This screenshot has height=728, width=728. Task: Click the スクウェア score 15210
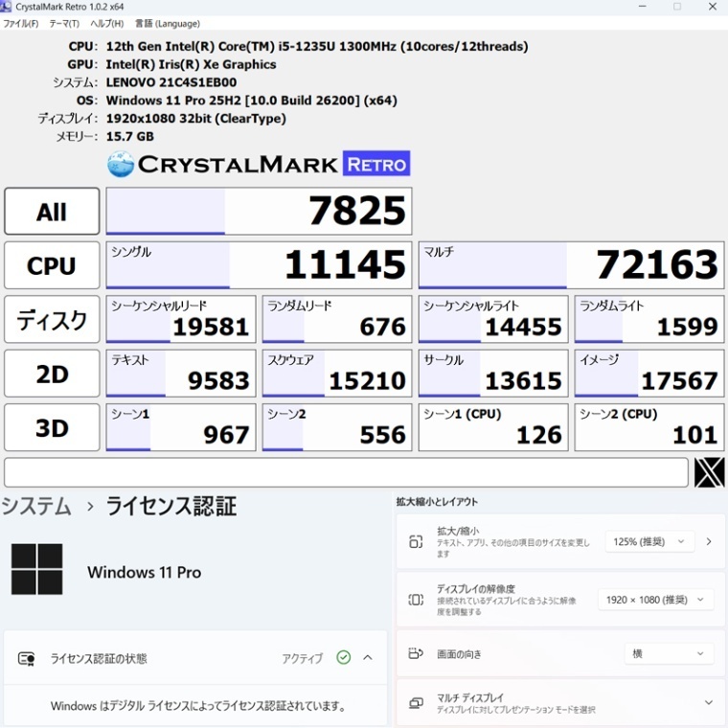click(337, 374)
